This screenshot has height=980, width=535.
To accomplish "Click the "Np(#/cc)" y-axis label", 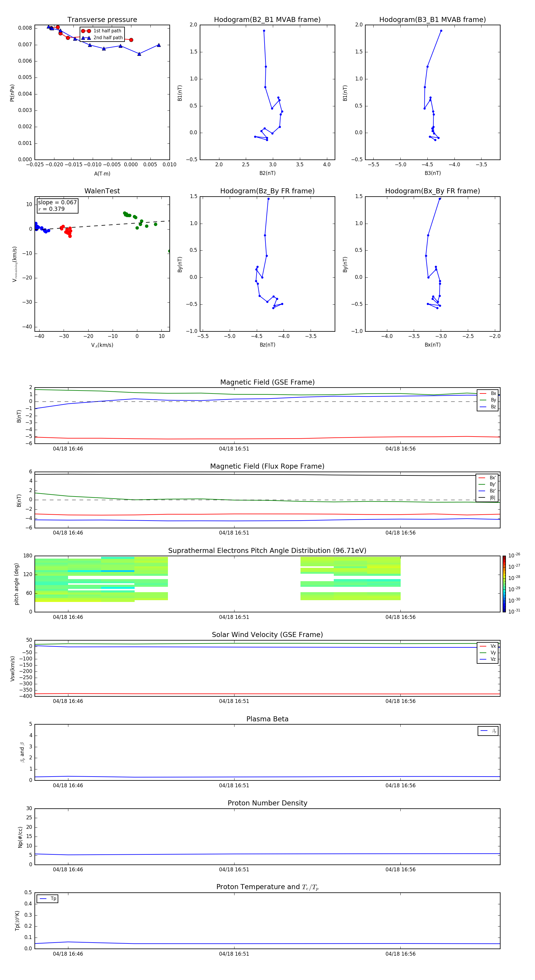I will 20,837.
